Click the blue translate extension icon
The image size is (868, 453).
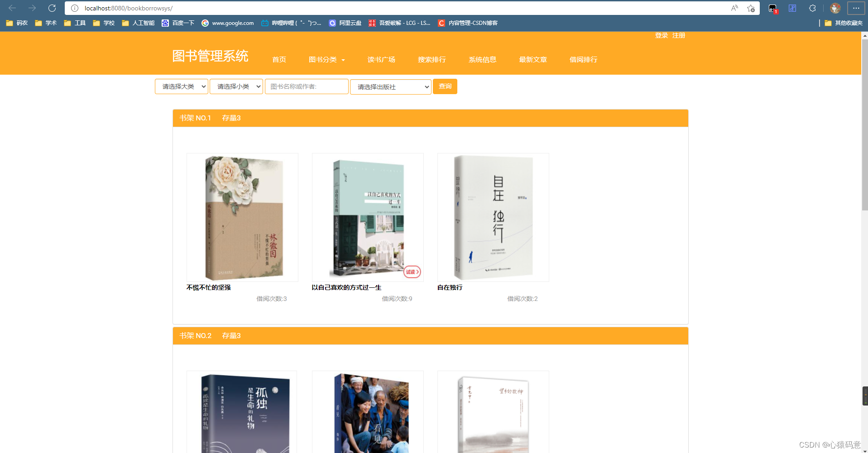pyautogui.click(x=792, y=8)
